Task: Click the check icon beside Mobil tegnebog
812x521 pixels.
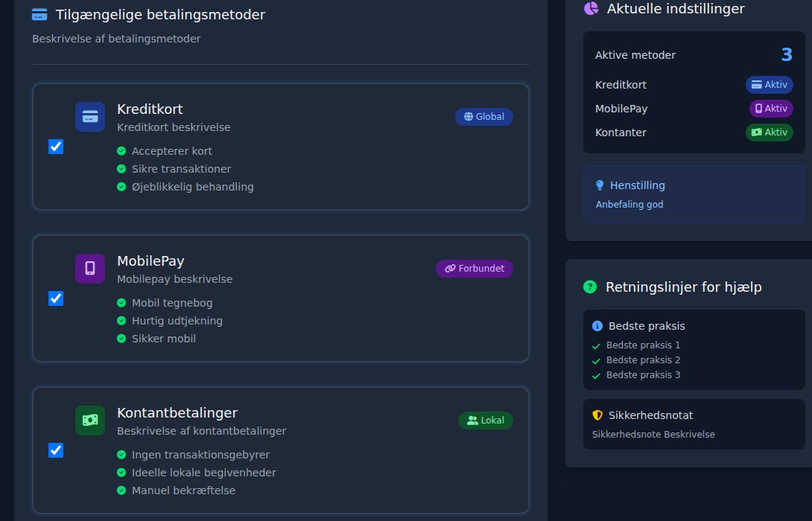Action: pos(121,303)
